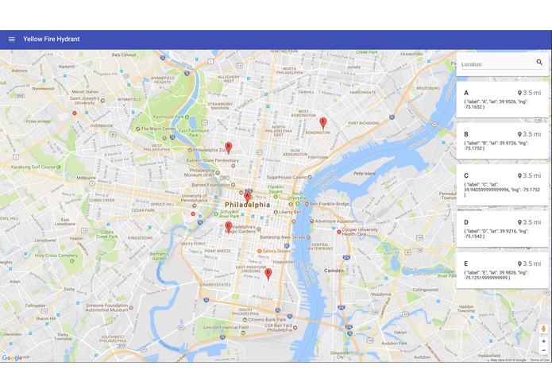Screen dimensions: 552x392
Task: Click Simeone Foundation Automotive Museum marker
Action: pos(131,308)
